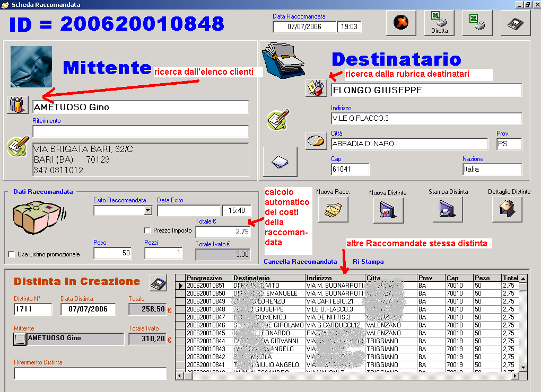Click the Cancella Raccomandata link

pyautogui.click(x=300, y=262)
